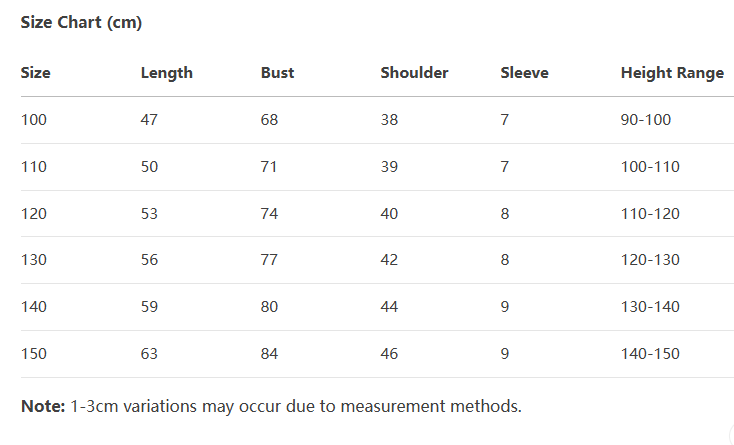The height and width of the screenshot is (445, 734).
Task: Select the size 140 row label
Action: coord(34,306)
